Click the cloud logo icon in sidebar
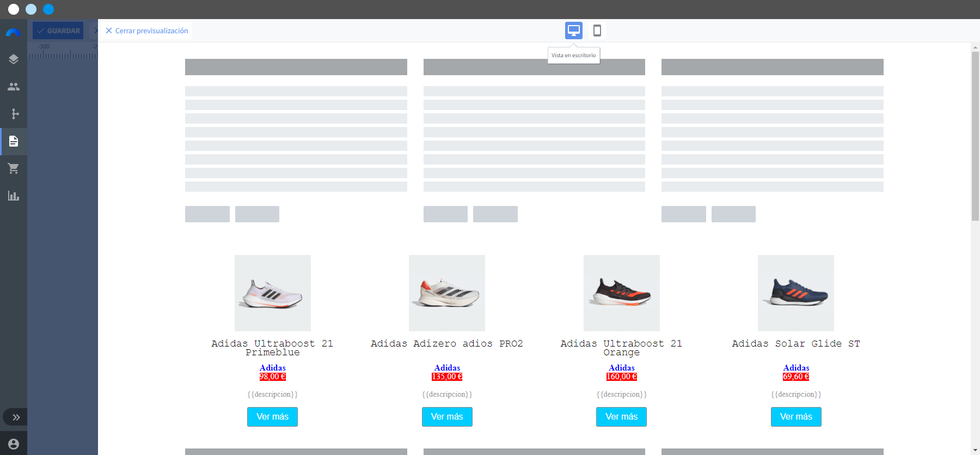980x455 pixels. pyautogui.click(x=13, y=32)
